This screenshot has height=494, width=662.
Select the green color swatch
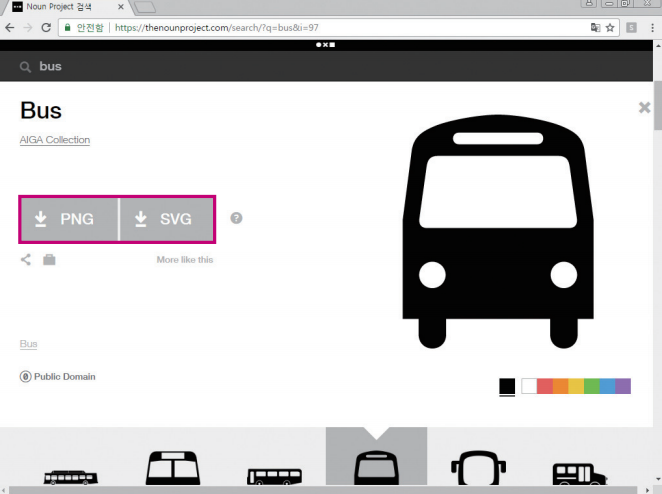[x=591, y=386]
